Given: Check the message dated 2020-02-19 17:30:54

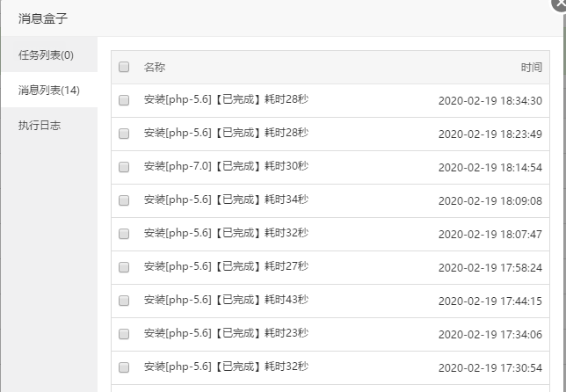Looking at the screenshot, I should (x=124, y=367).
